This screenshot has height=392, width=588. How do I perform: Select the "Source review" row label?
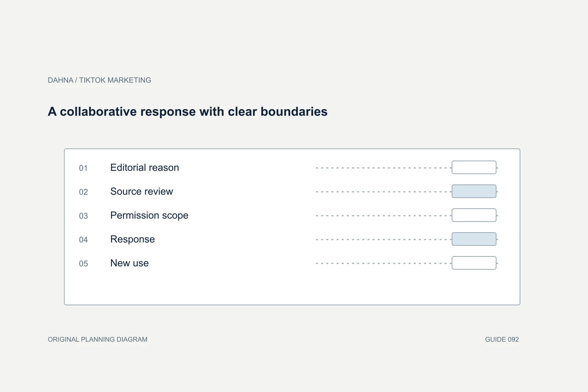tap(141, 191)
